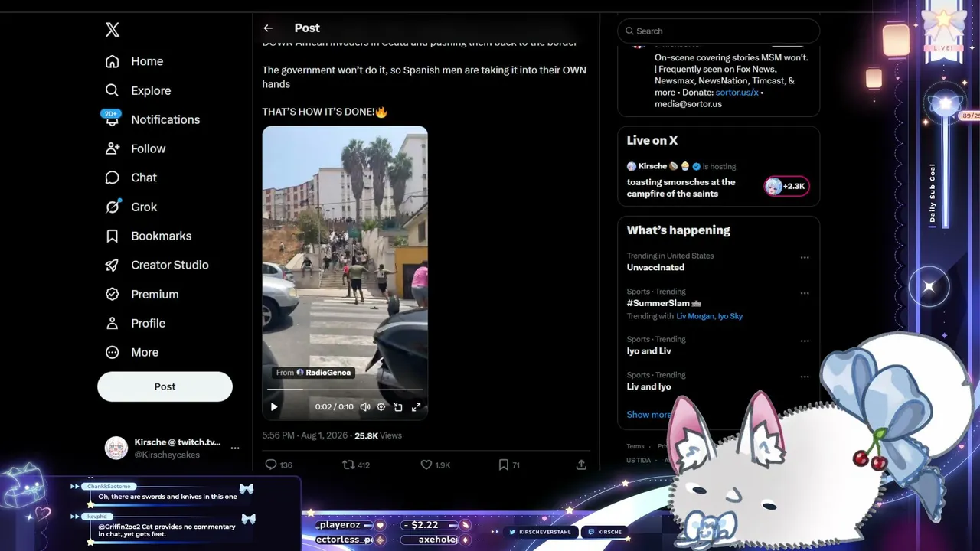This screenshot has height=551, width=980.
Task: Open options for Unvaccinated trend
Action: click(x=805, y=258)
